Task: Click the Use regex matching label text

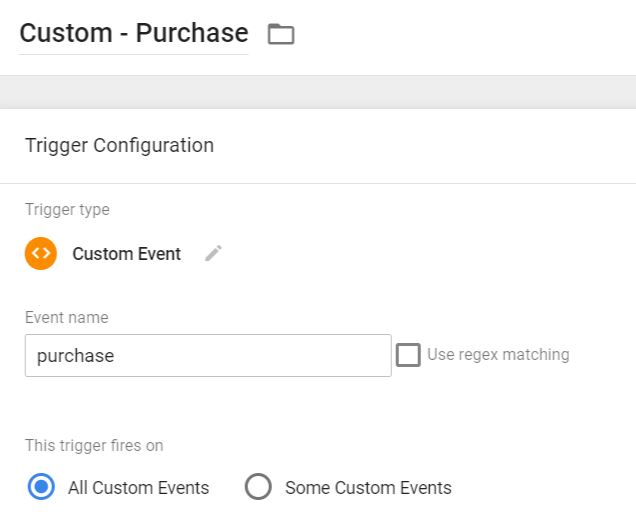Action: pos(498,355)
